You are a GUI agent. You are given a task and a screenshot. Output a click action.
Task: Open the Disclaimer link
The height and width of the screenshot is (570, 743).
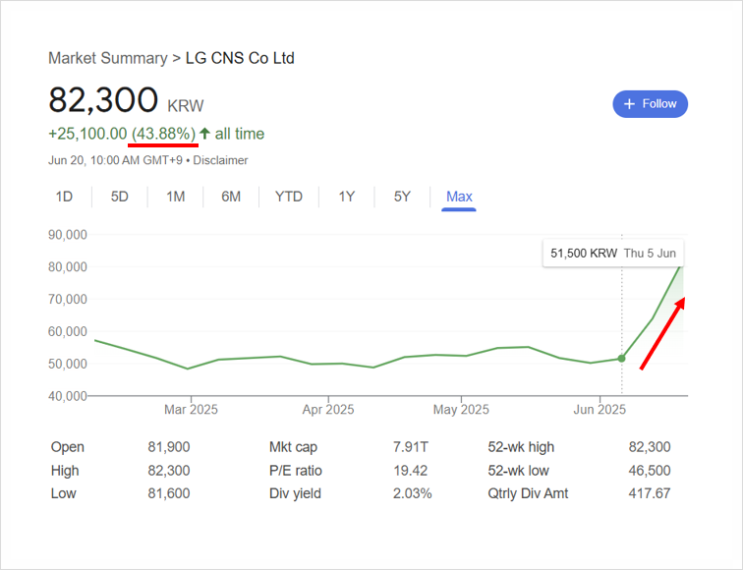[x=220, y=160]
